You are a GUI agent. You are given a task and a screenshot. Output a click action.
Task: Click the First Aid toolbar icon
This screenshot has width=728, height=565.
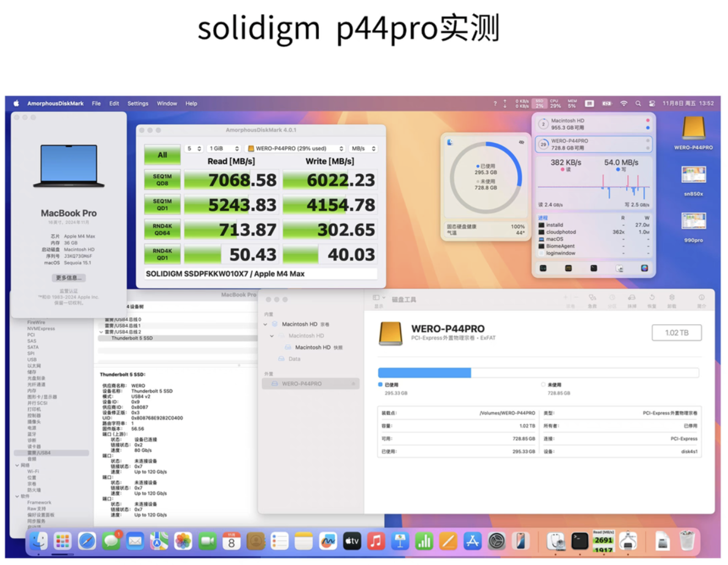(592, 297)
